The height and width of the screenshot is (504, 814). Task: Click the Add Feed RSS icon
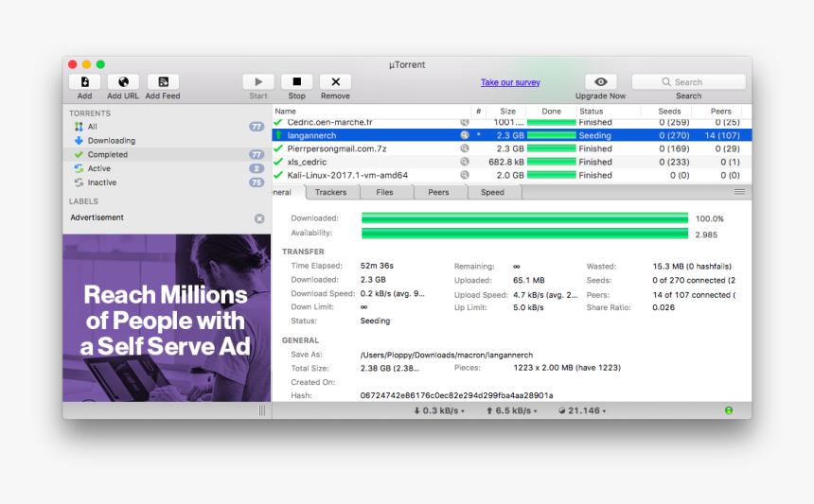pyautogui.click(x=163, y=82)
